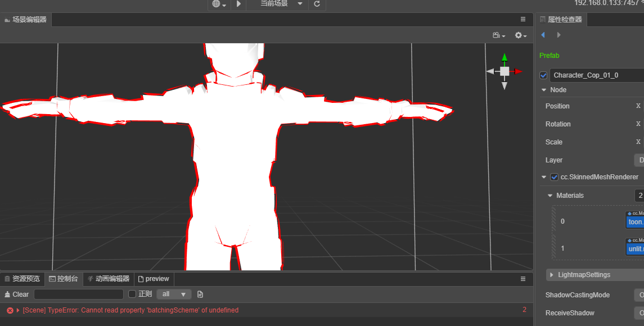This screenshot has height=326, width=644.
Task: Click the play preview button
Action: pos(238,4)
